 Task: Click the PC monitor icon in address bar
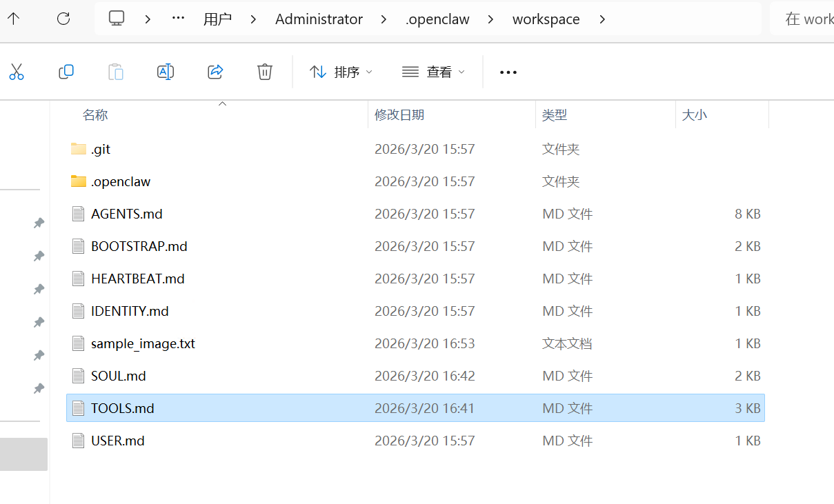click(117, 19)
